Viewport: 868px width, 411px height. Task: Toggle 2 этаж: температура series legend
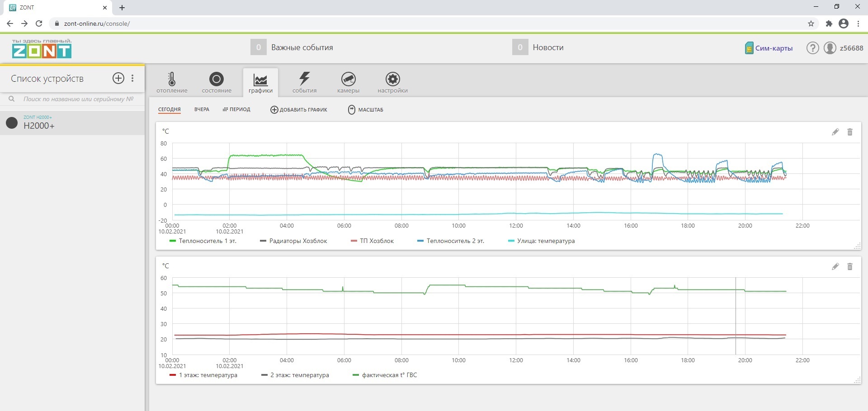pyautogui.click(x=295, y=375)
